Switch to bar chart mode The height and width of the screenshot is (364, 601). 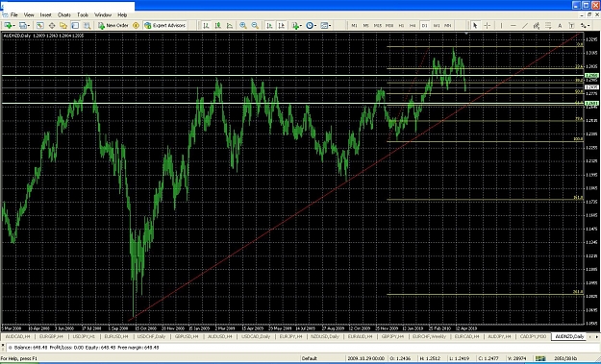[x=206, y=25]
